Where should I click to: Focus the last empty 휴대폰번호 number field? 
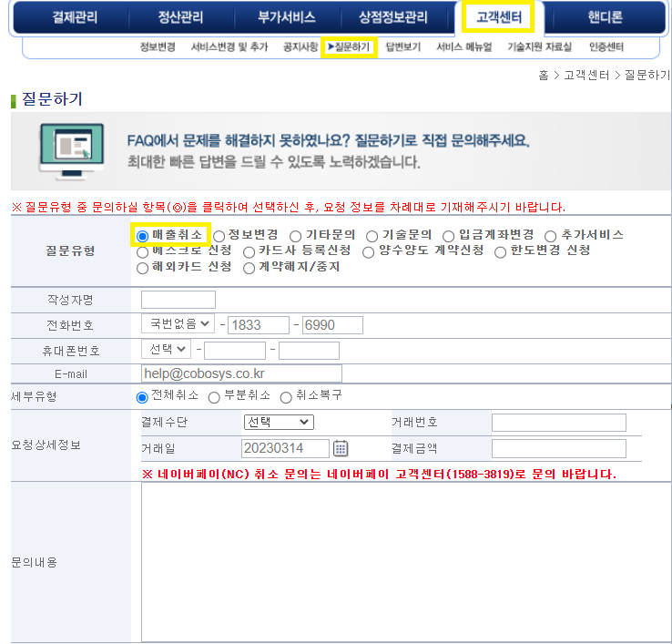point(309,351)
